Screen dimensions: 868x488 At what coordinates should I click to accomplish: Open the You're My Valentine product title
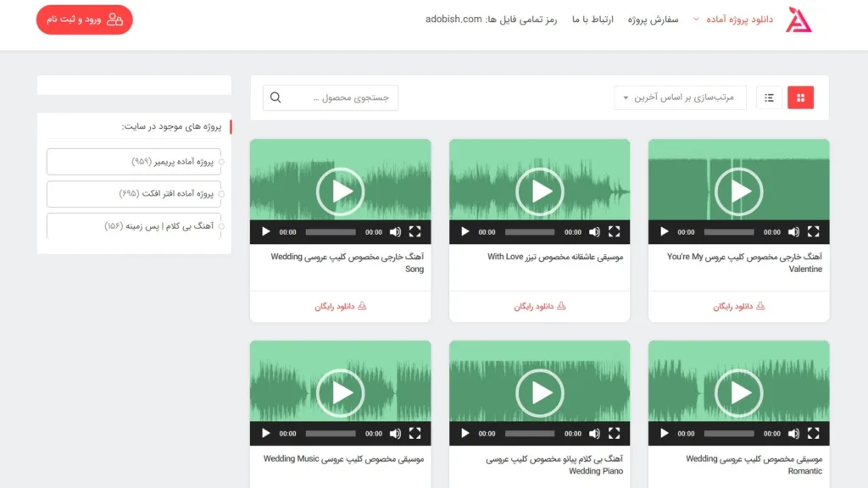tap(744, 263)
